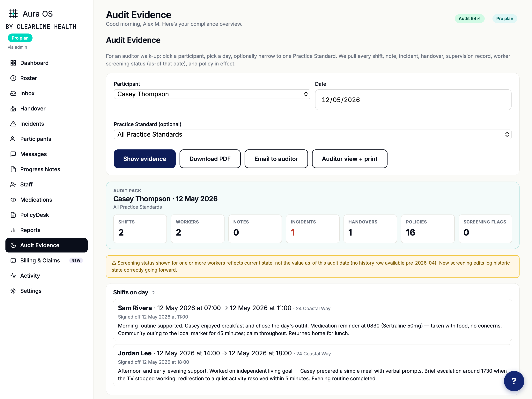Click the PolicyDesk file icon

click(13, 215)
